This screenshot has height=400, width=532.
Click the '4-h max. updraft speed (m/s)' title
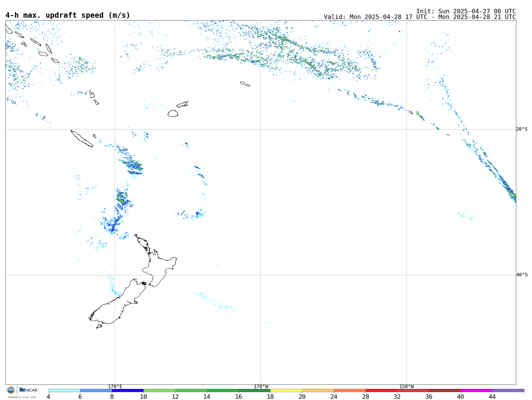[x=68, y=15]
